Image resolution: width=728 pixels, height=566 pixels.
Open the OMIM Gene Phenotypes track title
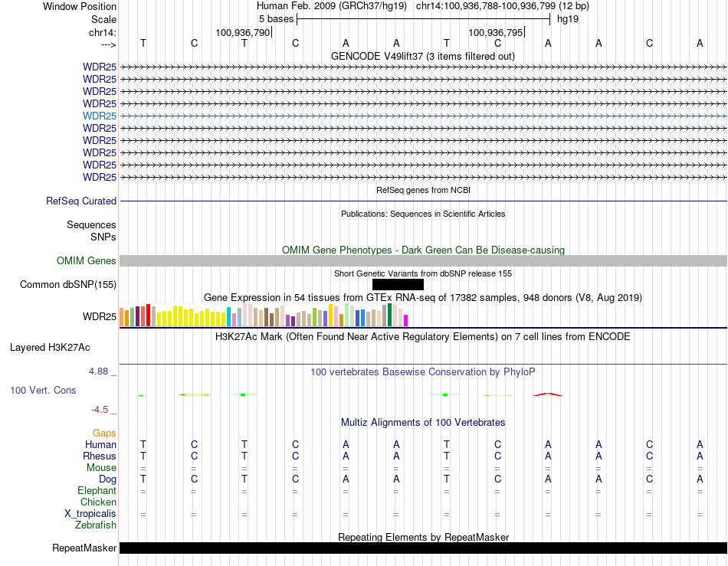(x=423, y=250)
